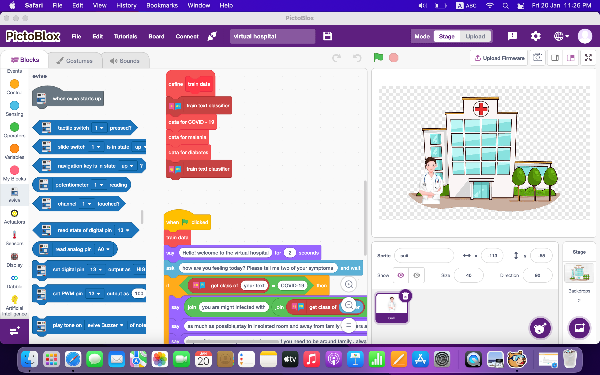Enter fullscreen stage mode
This screenshot has height=375, width=600.
click(588, 58)
